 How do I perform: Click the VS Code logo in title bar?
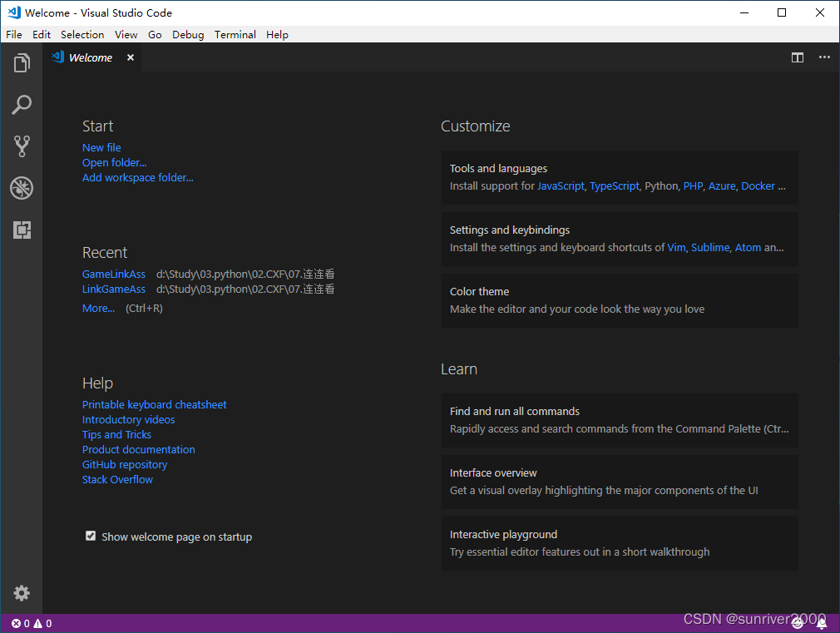14,12
